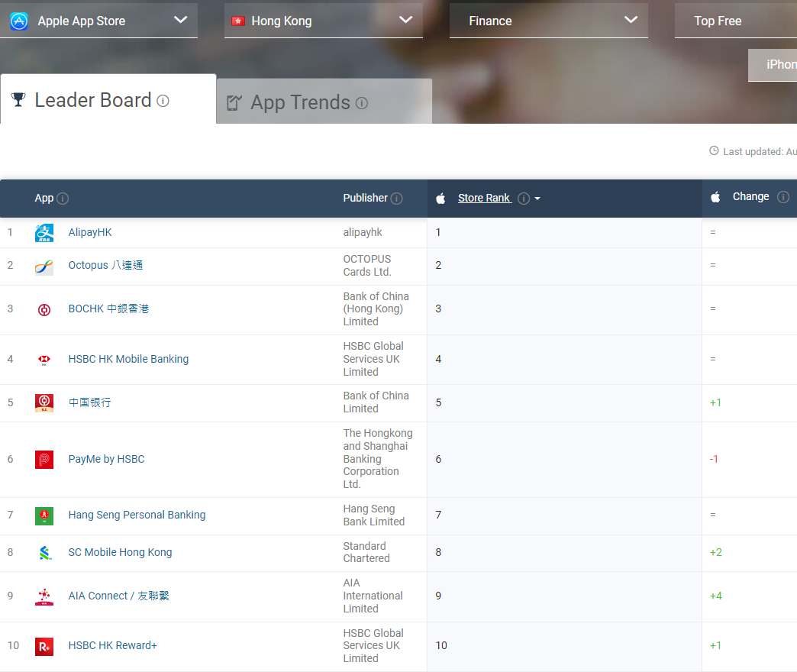Select publisher text alipayhk
The width and height of the screenshot is (797, 672).
click(363, 232)
